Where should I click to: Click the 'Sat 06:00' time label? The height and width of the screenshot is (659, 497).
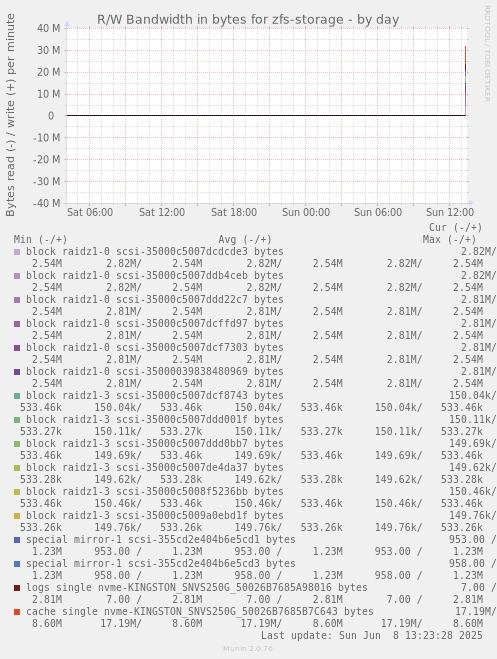[90, 212]
